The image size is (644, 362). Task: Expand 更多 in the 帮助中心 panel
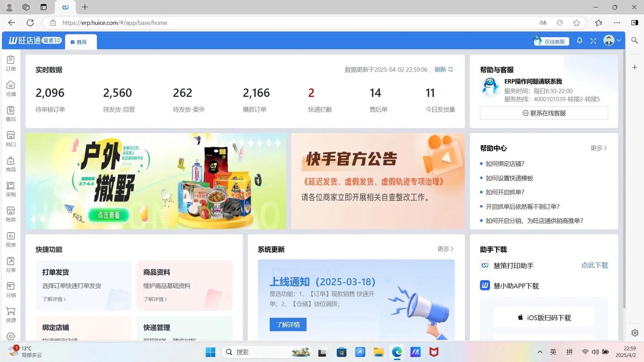[x=599, y=148]
